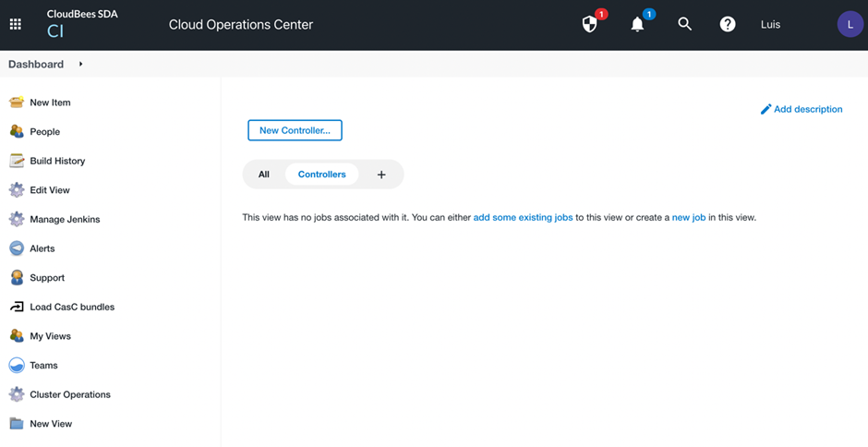Click the pencil icon beside Add description
The width and height of the screenshot is (868, 447).
click(766, 109)
